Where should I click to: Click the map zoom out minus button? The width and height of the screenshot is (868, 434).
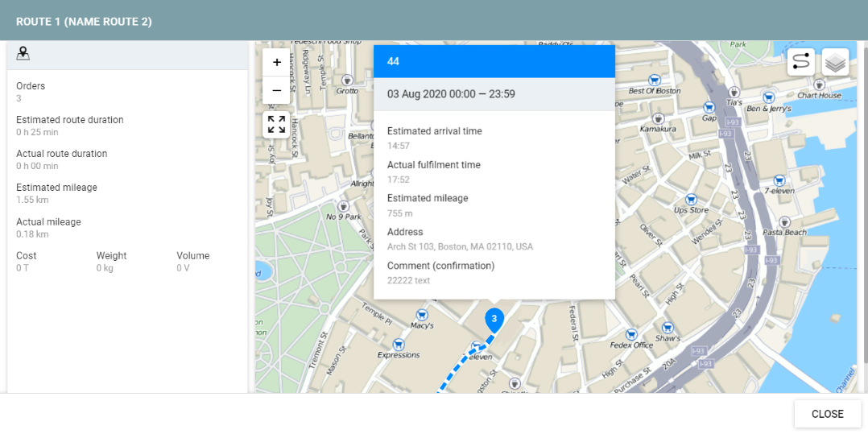pos(276,90)
